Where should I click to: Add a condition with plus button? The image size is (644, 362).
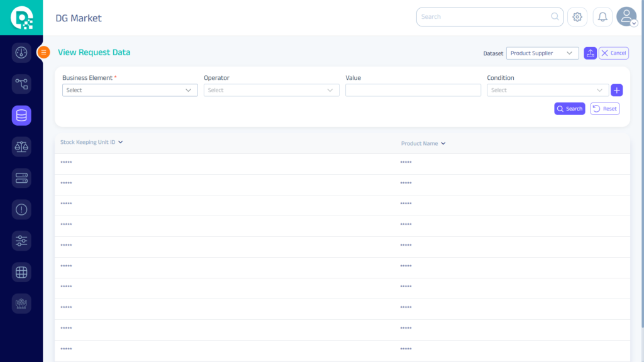click(616, 90)
